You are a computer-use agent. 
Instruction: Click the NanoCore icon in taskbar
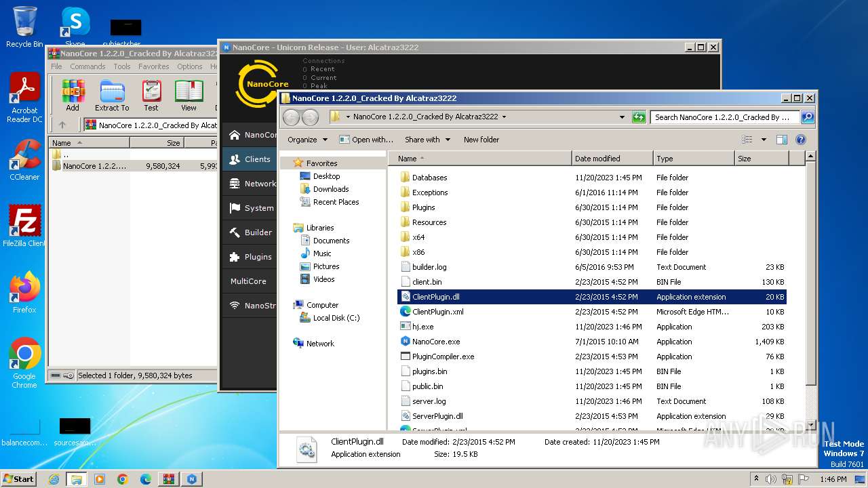coord(192,479)
